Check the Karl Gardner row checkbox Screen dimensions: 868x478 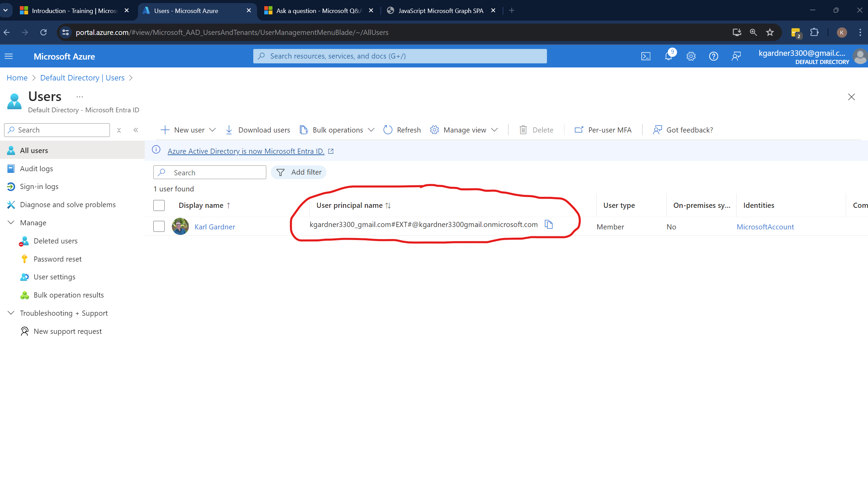pyautogui.click(x=159, y=226)
